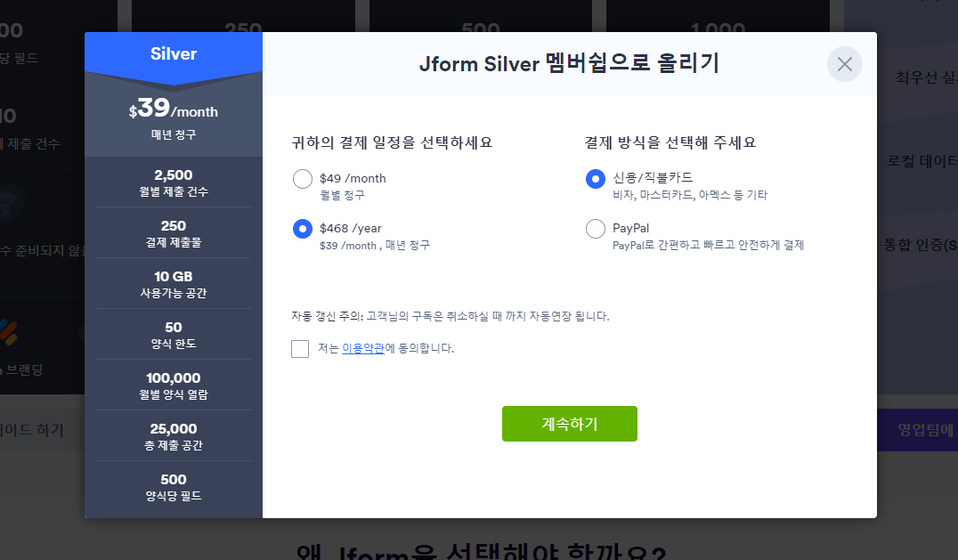Viewport: 958px width, 560px height.
Task: Click the green 계속하기 button
Action: click(570, 424)
